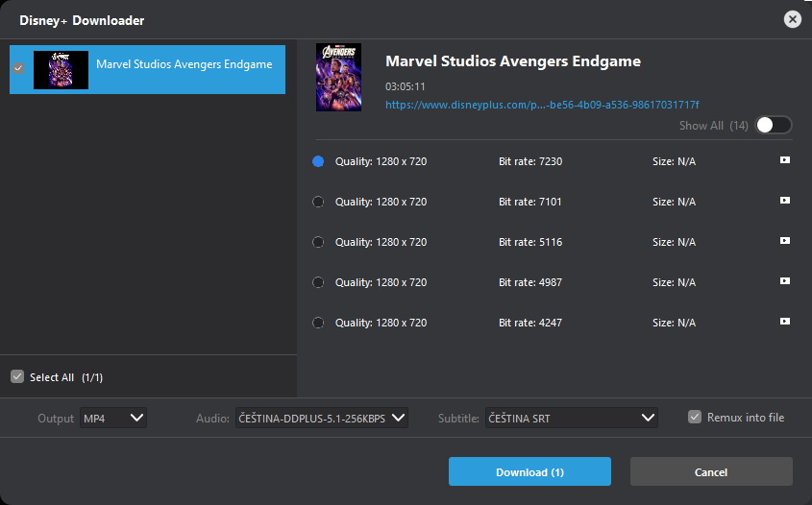Click preview icon for bit rate 5116 row

click(785, 241)
